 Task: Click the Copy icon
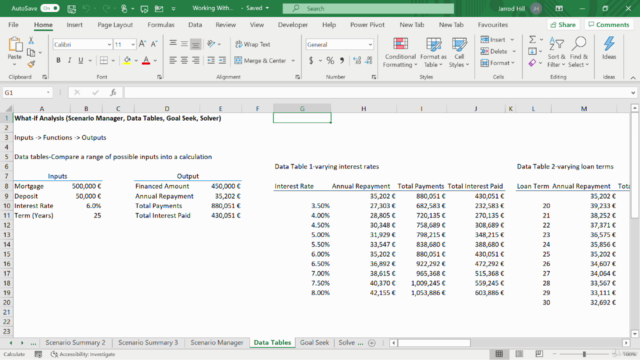(31, 52)
